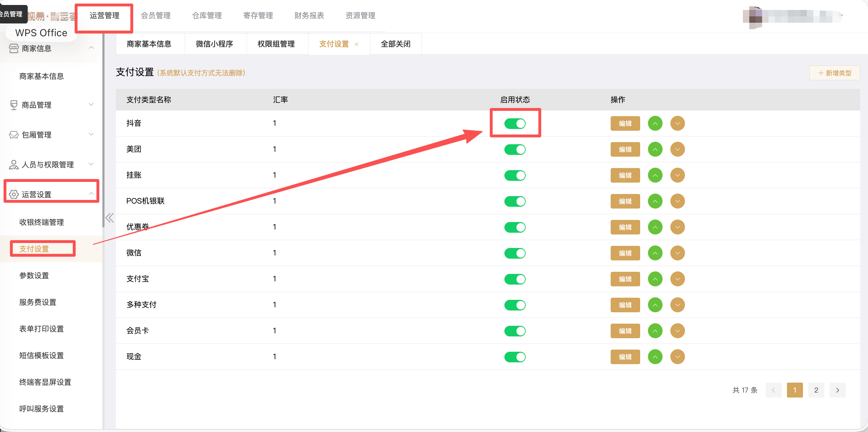Go to page 2 of payment types
868x432 pixels.
point(816,390)
